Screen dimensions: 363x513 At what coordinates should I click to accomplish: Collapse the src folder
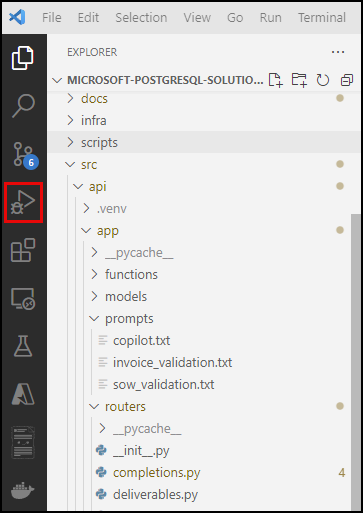pyautogui.click(x=204, y=164)
